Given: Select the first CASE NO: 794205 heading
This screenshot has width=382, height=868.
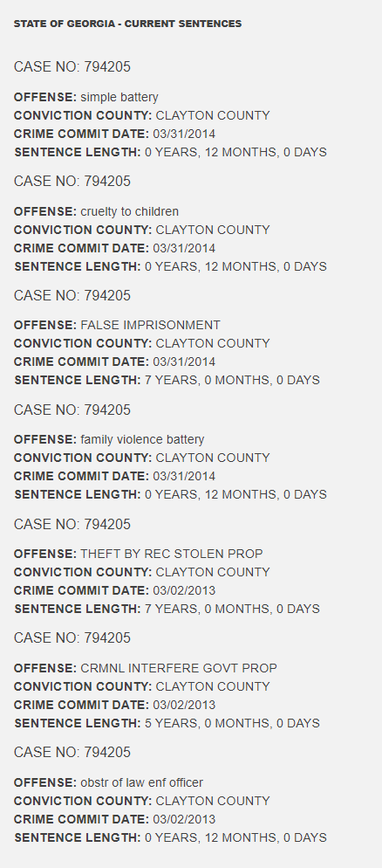Looking at the screenshot, I should [x=72, y=67].
